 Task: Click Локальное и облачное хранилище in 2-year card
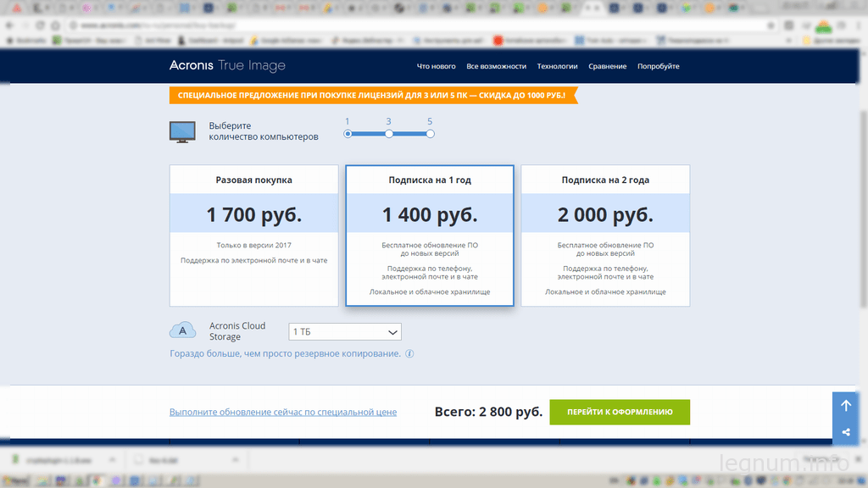click(605, 291)
